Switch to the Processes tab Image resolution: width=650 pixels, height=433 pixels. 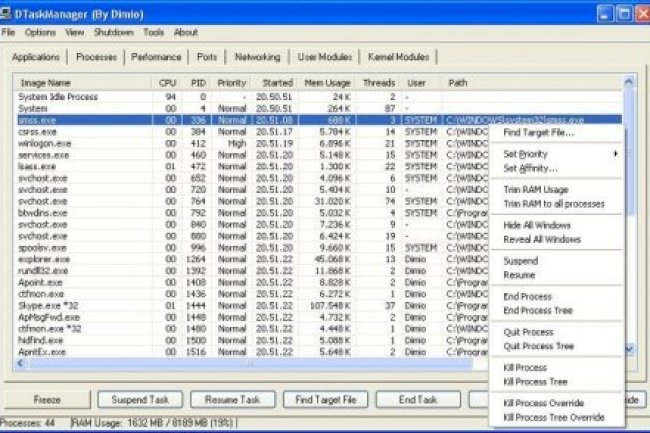[96, 57]
